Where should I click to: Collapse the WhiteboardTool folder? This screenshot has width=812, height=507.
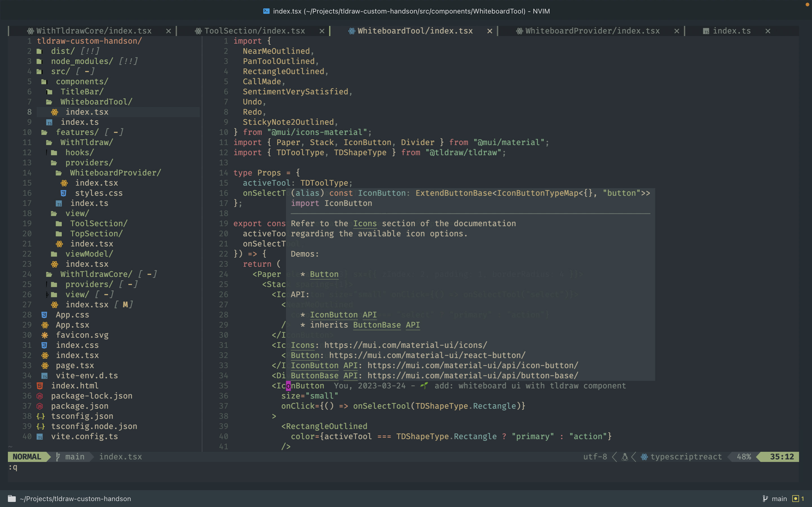[x=96, y=102]
